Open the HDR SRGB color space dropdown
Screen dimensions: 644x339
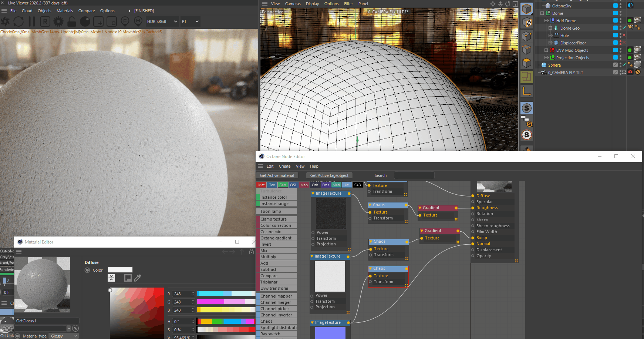click(162, 21)
